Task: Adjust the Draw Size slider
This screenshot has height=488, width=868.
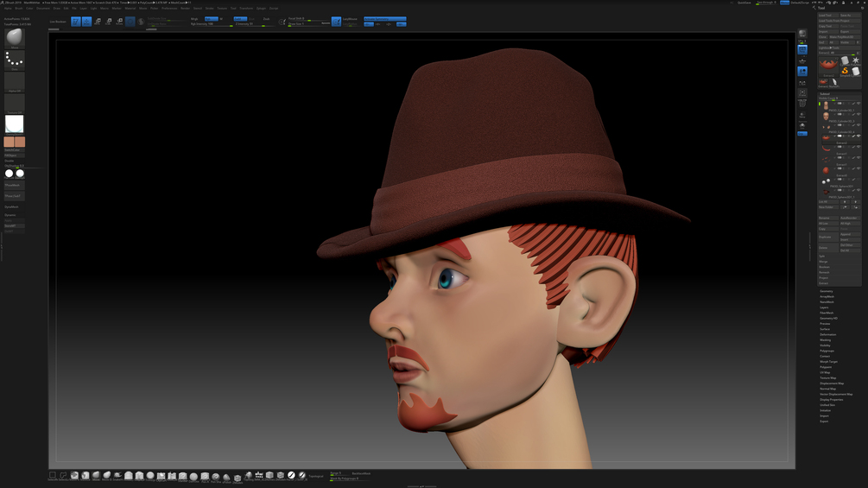Action: tap(309, 24)
